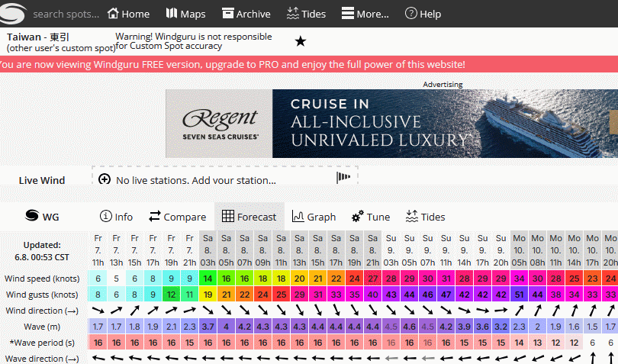Toggle the favorite star for this spot
This screenshot has height=364, width=618.
pyautogui.click(x=301, y=41)
